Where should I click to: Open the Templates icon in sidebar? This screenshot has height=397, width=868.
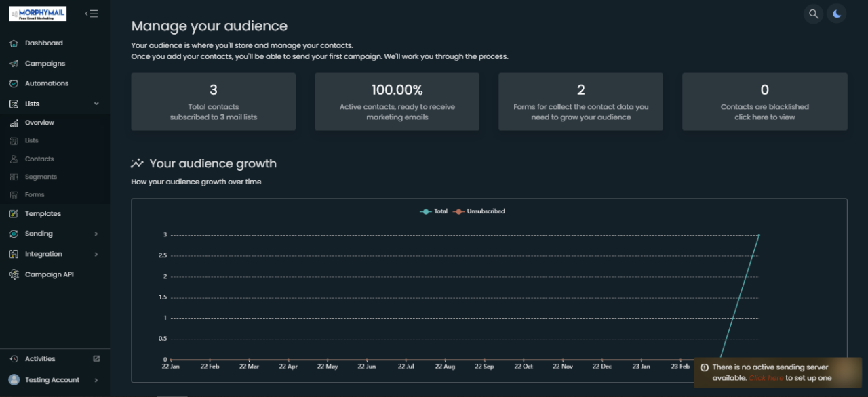pos(14,214)
